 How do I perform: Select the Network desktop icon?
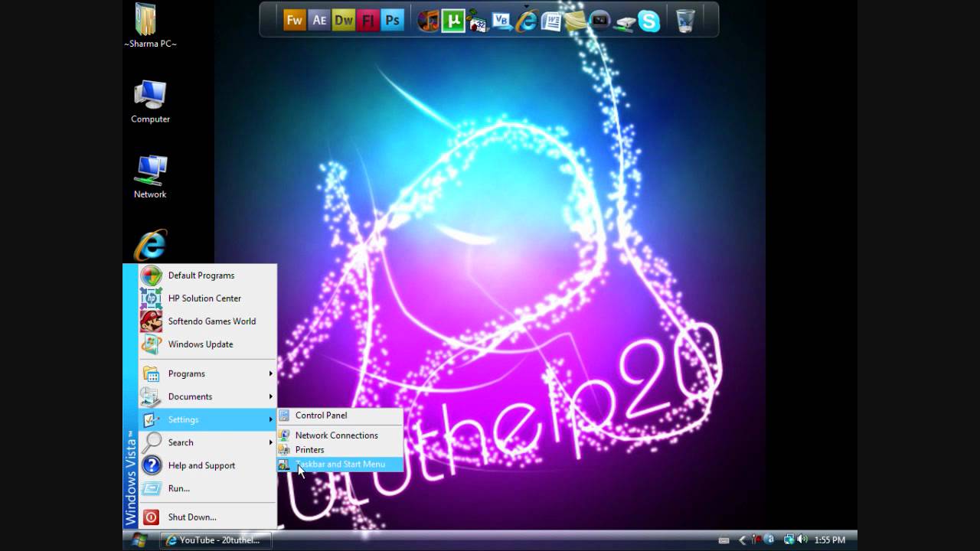pyautogui.click(x=150, y=177)
